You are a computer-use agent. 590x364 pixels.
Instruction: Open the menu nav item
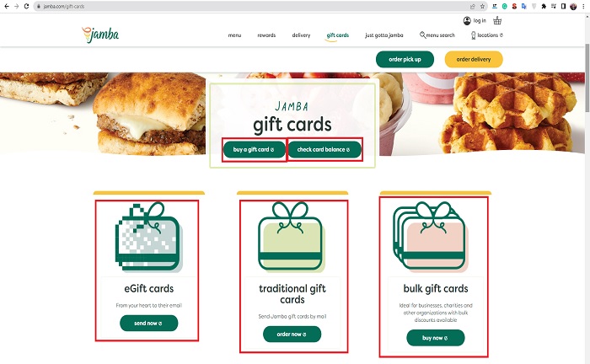point(234,35)
